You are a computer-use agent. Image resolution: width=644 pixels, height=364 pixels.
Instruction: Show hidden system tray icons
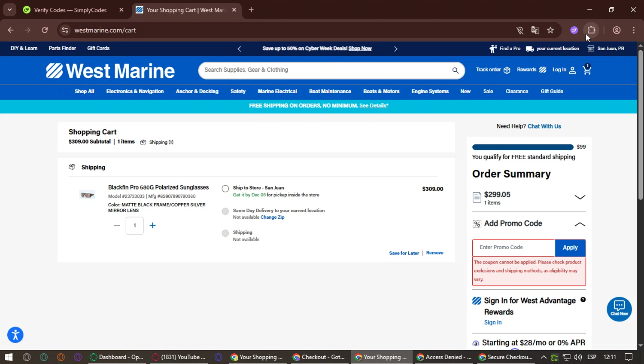click(544, 357)
